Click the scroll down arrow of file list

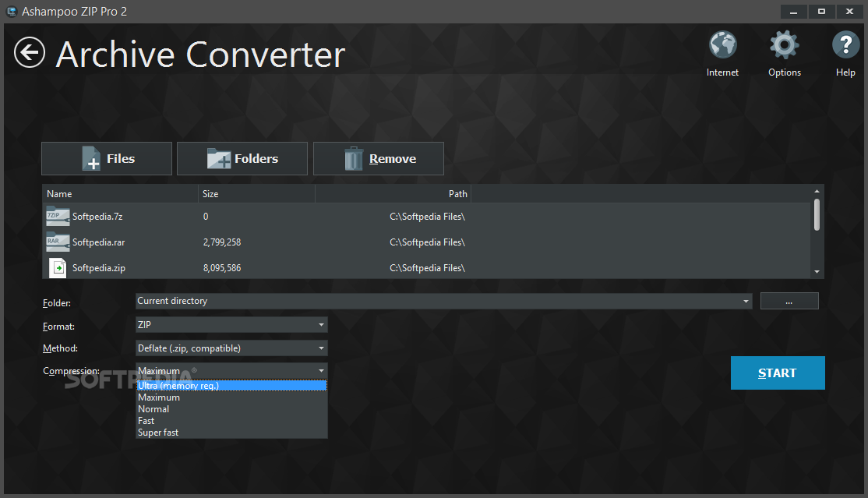tap(817, 272)
